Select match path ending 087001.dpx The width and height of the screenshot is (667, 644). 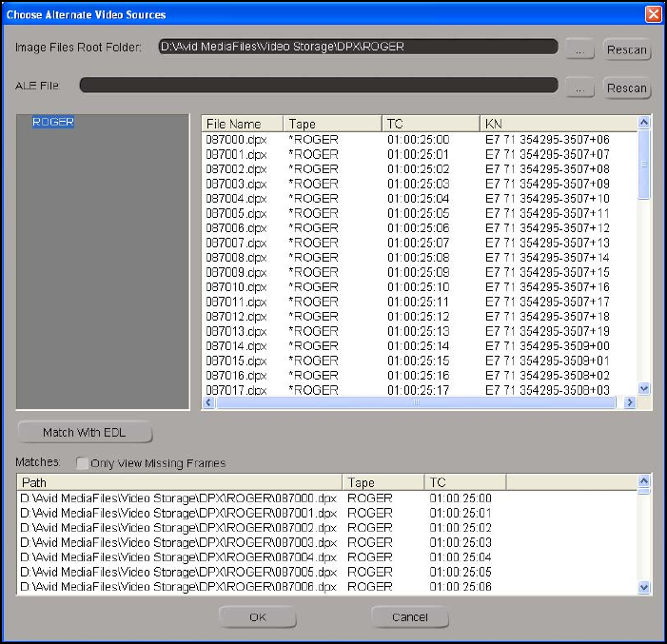coord(179,513)
